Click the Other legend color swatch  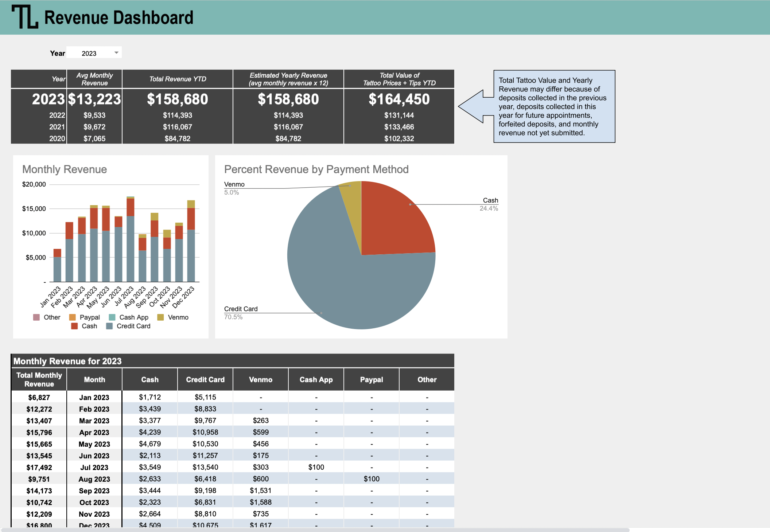(36, 317)
